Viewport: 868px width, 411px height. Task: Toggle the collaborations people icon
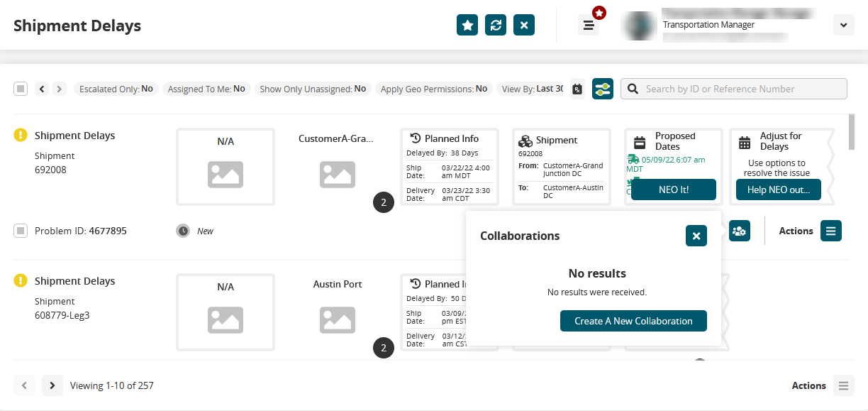pyautogui.click(x=740, y=231)
